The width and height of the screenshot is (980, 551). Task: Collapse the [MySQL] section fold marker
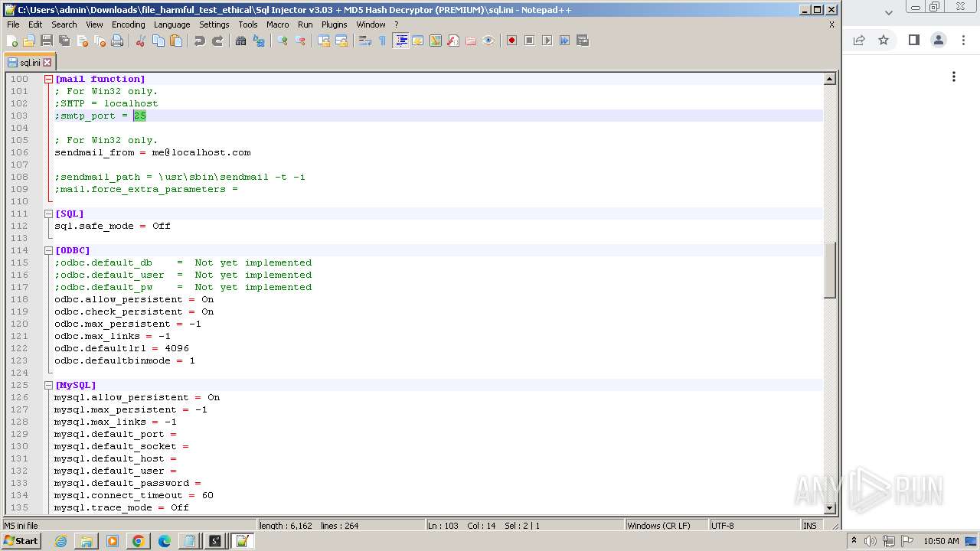(48, 385)
